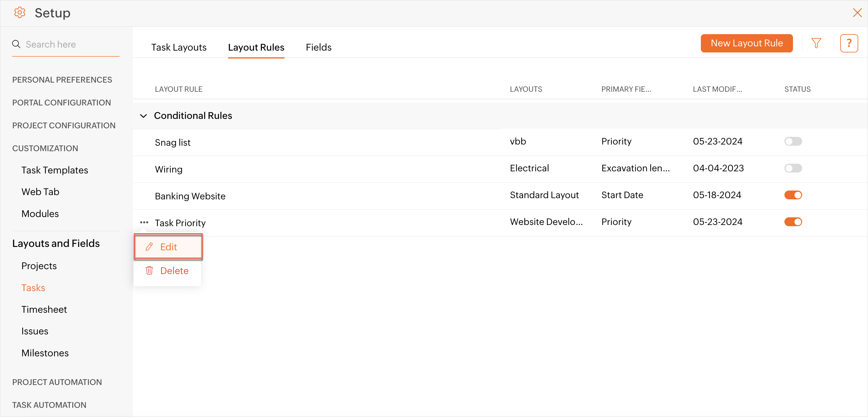This screenshot has height=417, width=868.
Task: Collapse the Conditional Rules section chevron
Action: pos(144,116)
